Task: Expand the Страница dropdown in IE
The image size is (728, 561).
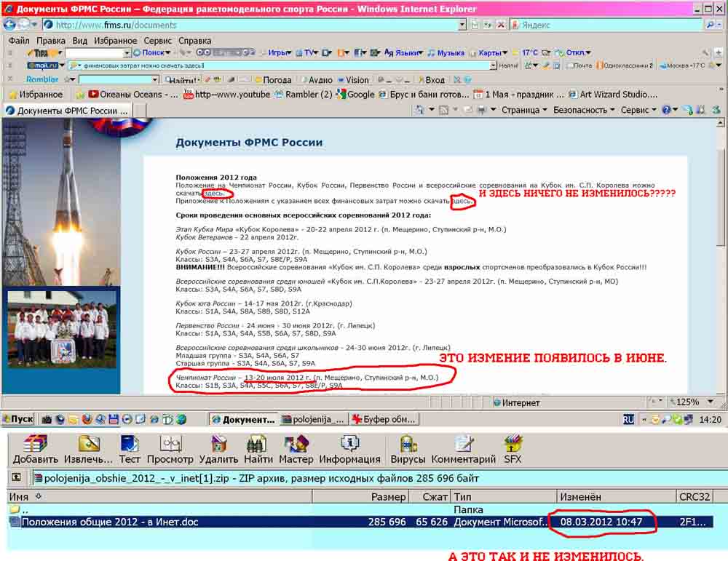Action: click(x=524, y=110)
